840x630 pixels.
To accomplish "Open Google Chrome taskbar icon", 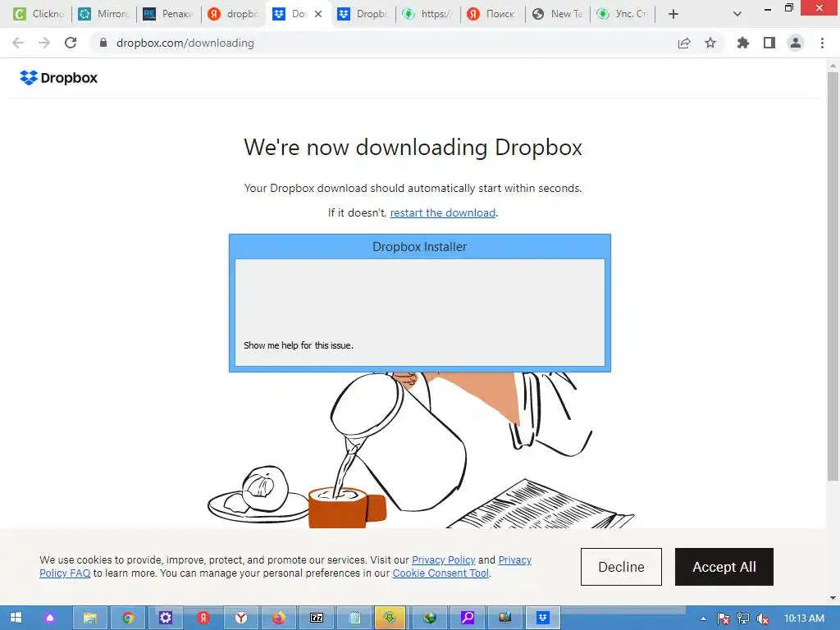I will [x=127, y=618].
